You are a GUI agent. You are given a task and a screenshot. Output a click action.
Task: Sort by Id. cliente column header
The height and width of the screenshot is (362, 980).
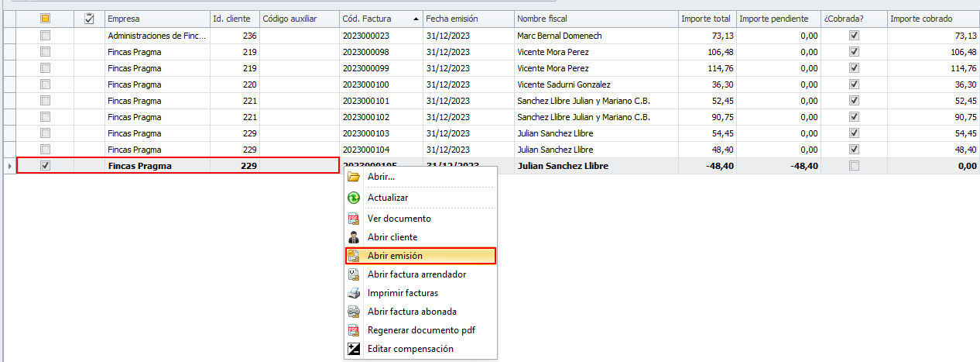coord(235,19)
